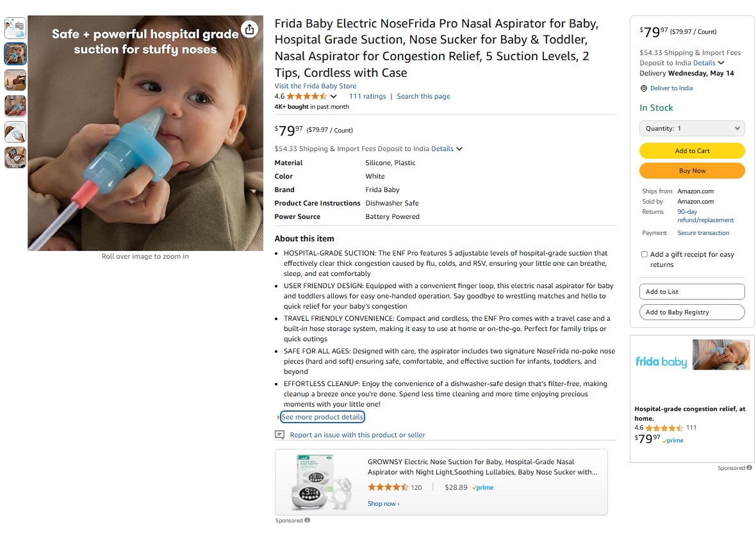Screen dimensions: 756x534
Task: Expand the Import Fees Deposit Details under price
Action: [447, 149]
